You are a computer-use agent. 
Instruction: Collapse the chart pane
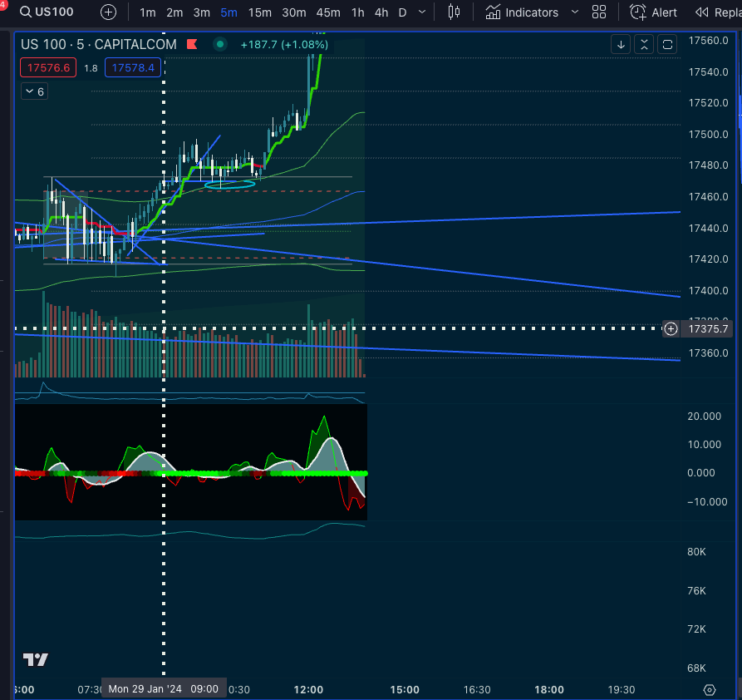(644, 45)
